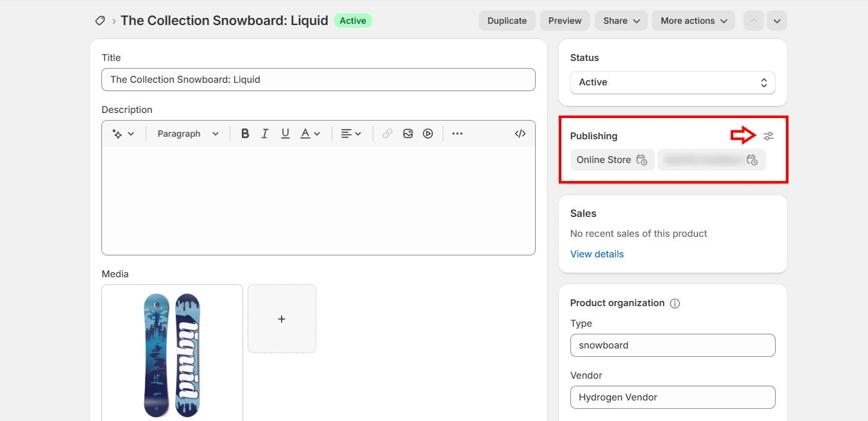Embed a video in the description

[427, 133]
